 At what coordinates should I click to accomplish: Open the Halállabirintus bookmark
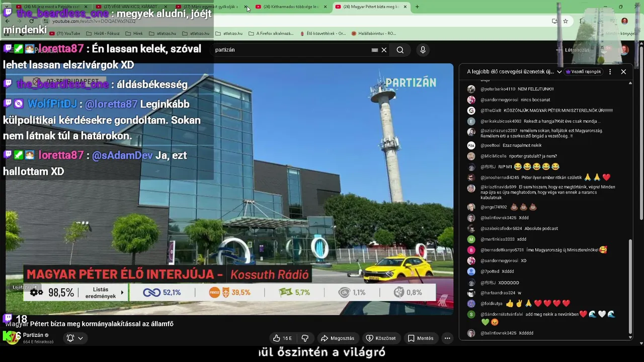tap(373, 33)
